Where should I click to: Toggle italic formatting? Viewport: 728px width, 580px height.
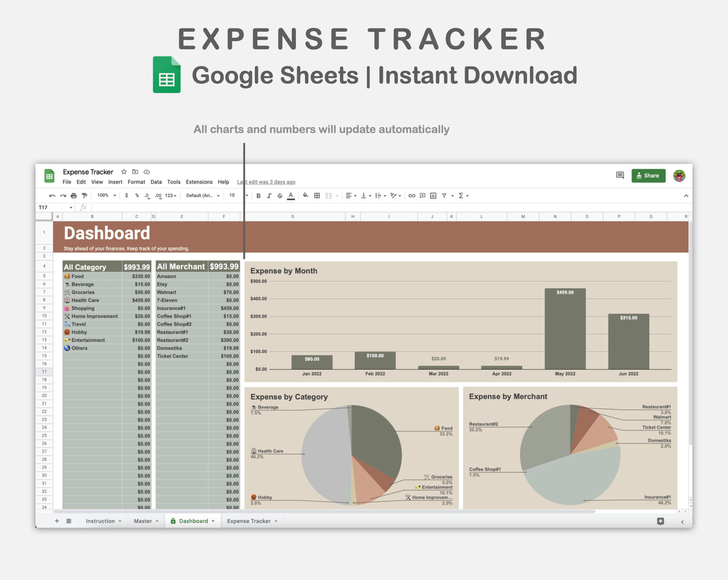coord(269,196)
